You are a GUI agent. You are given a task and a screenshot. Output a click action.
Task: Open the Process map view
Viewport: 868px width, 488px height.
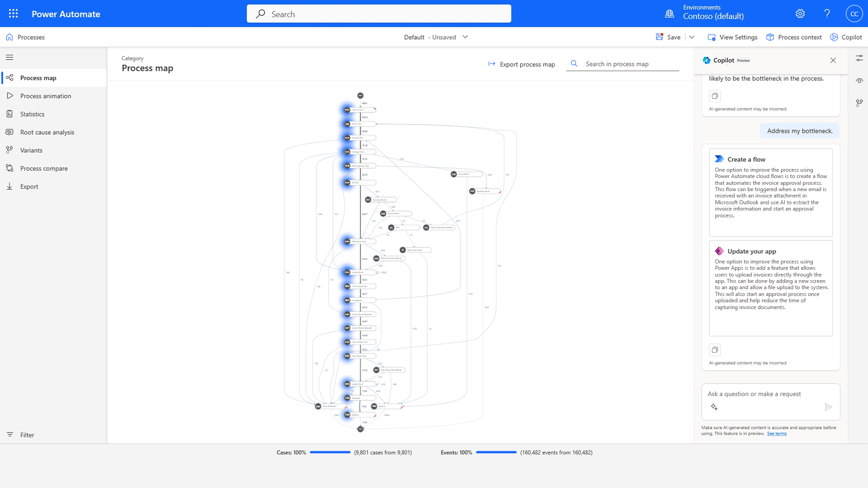pos(38,77)
